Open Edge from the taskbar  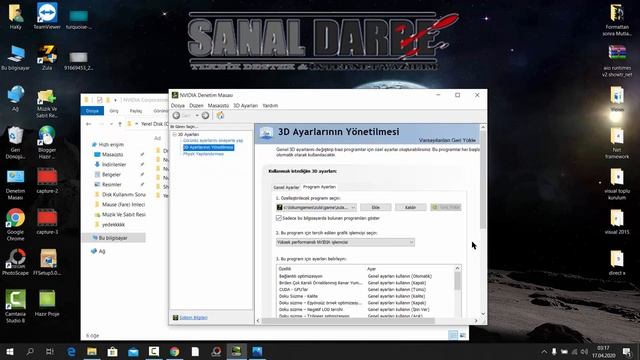(x=71, y=351)
